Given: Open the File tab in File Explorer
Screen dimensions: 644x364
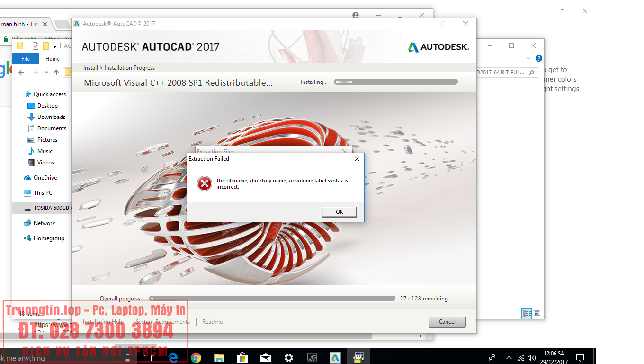Looking at the screenshot, I should point(26,59).
